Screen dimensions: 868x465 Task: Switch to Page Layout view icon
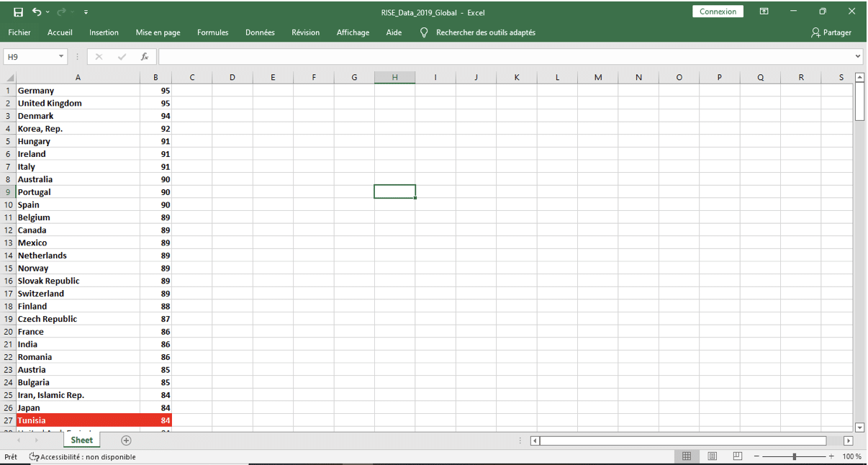click(712, 456)
